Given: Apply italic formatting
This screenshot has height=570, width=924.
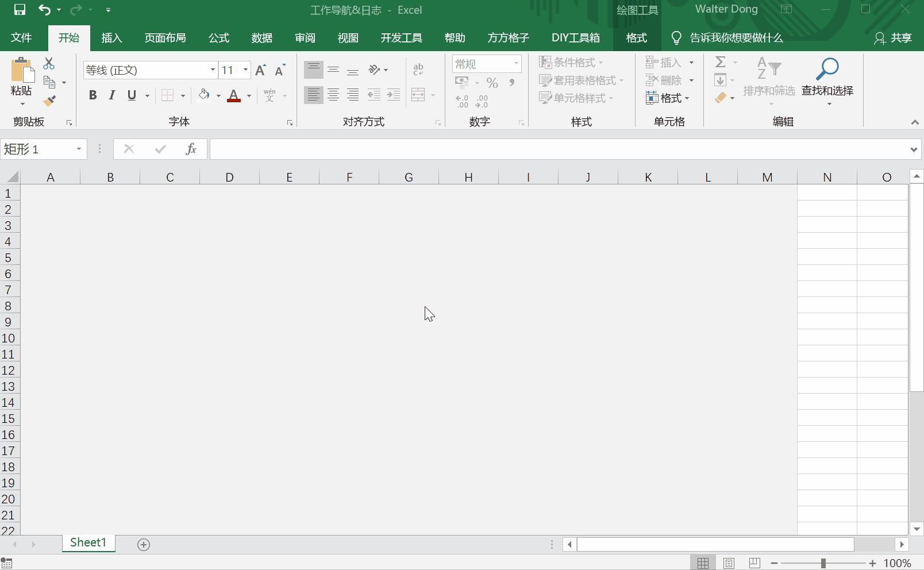Looking at the screenshot, I should (x=111, y=95).
